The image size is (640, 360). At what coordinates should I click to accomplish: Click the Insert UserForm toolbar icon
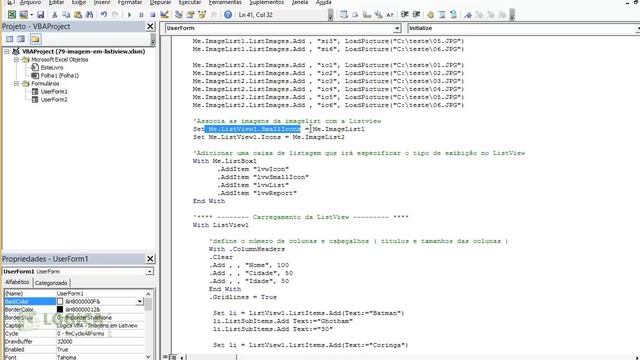click(x=23, y=15)
